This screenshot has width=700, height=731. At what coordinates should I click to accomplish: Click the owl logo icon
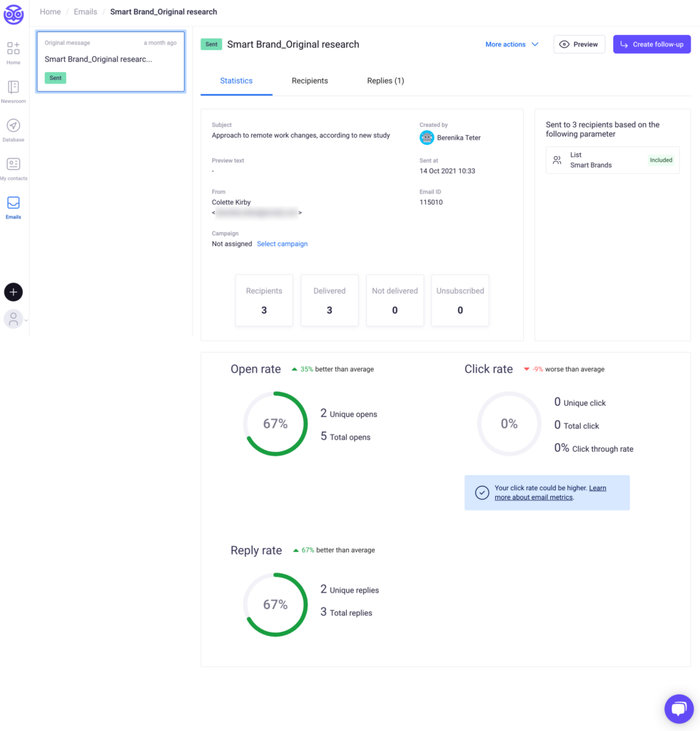pos(14,14)
